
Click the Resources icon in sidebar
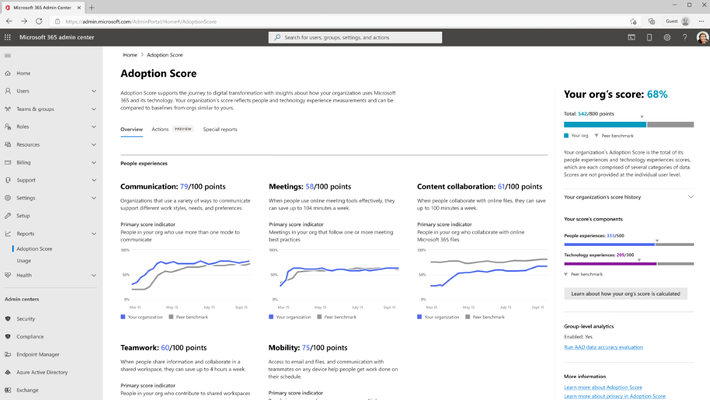pyautogui.click(x=8, y=145)
